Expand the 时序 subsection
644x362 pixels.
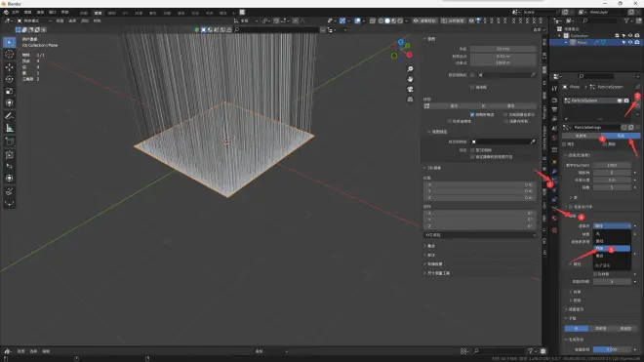tap(576, 292)
